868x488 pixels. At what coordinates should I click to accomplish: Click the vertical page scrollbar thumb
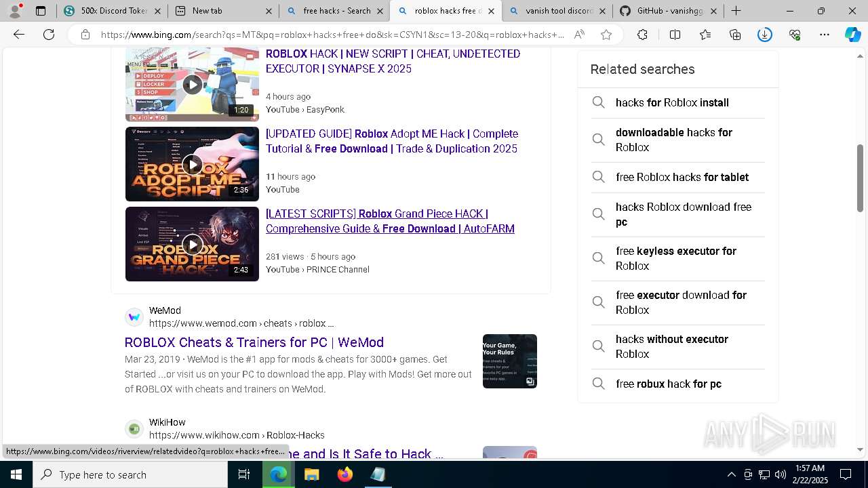click(861, 178)
